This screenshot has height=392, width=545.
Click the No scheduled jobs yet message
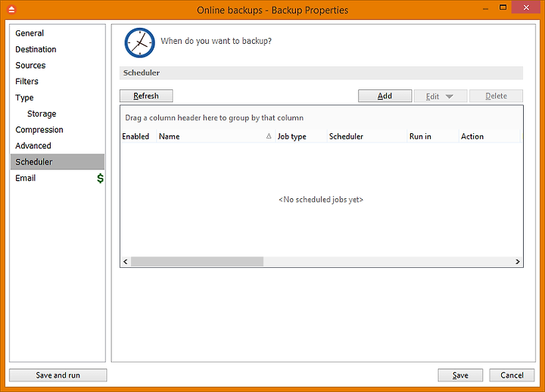click(x=321, y=200)
